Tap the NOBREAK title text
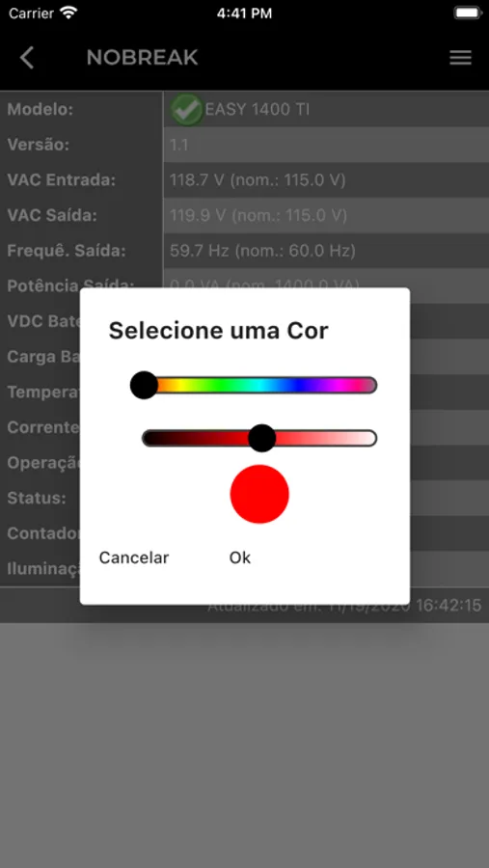Viewport: 489px width, 868px height. click(x=143, y=58)
